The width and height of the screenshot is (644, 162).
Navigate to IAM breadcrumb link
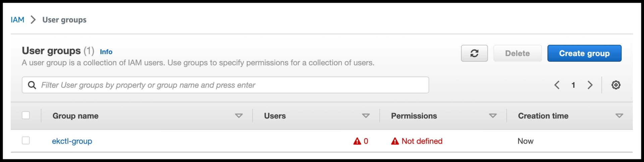(x=17, y=20)
